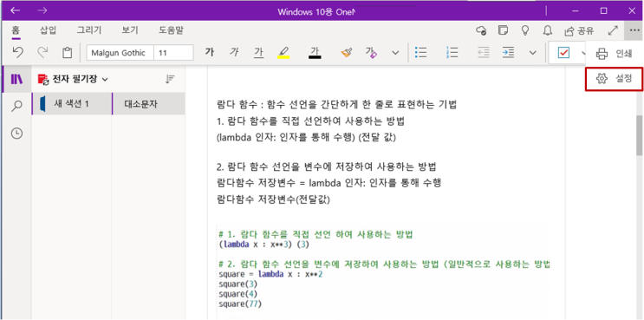Click the lightbulb tell-me icon
Viewport: 644px width, 320px height.
pyautogui.click(x=524, y=30)
